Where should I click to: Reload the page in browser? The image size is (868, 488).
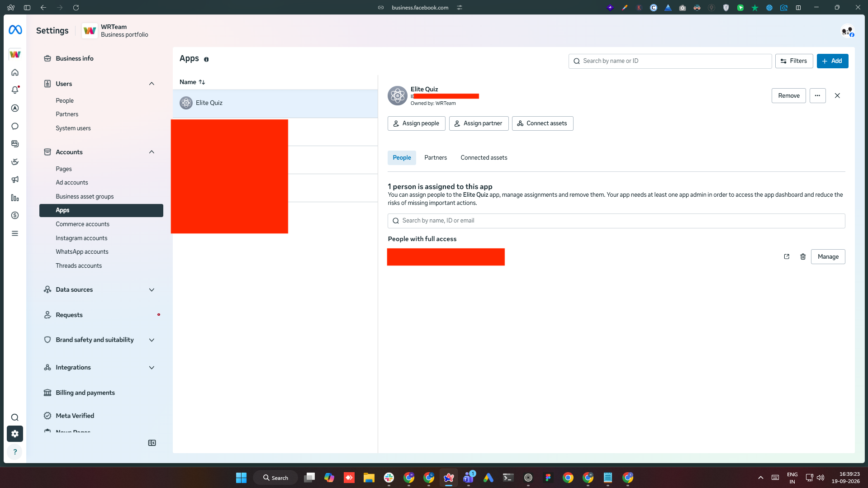[x=76, y=7]
